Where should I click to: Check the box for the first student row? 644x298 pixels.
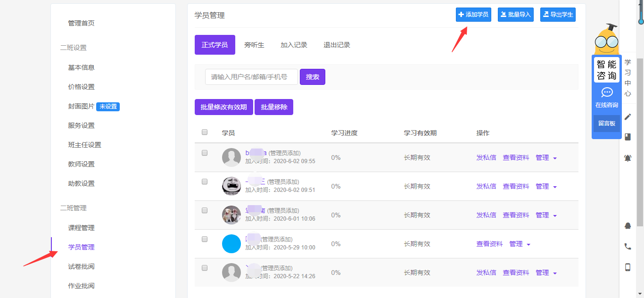click(205, 153)
